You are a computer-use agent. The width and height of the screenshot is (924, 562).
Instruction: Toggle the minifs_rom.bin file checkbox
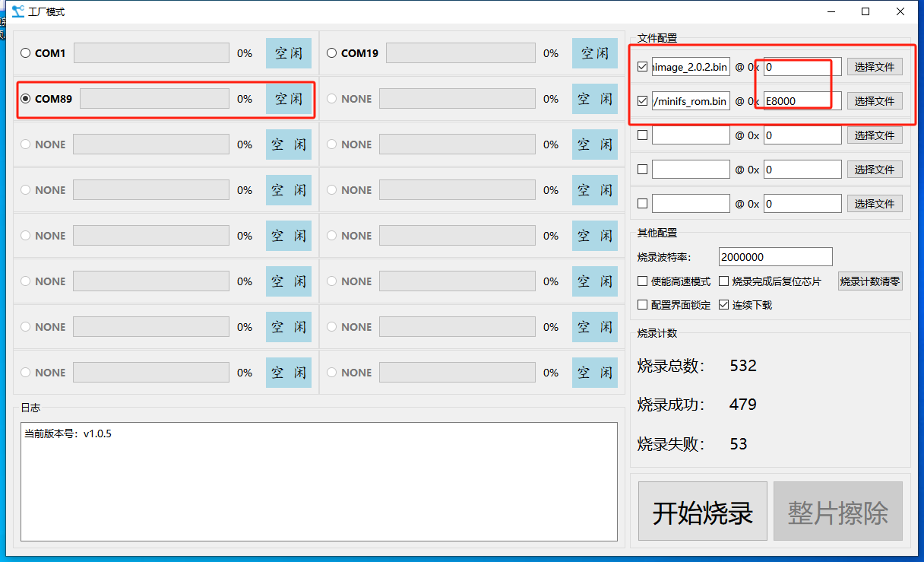click(643, 101)
